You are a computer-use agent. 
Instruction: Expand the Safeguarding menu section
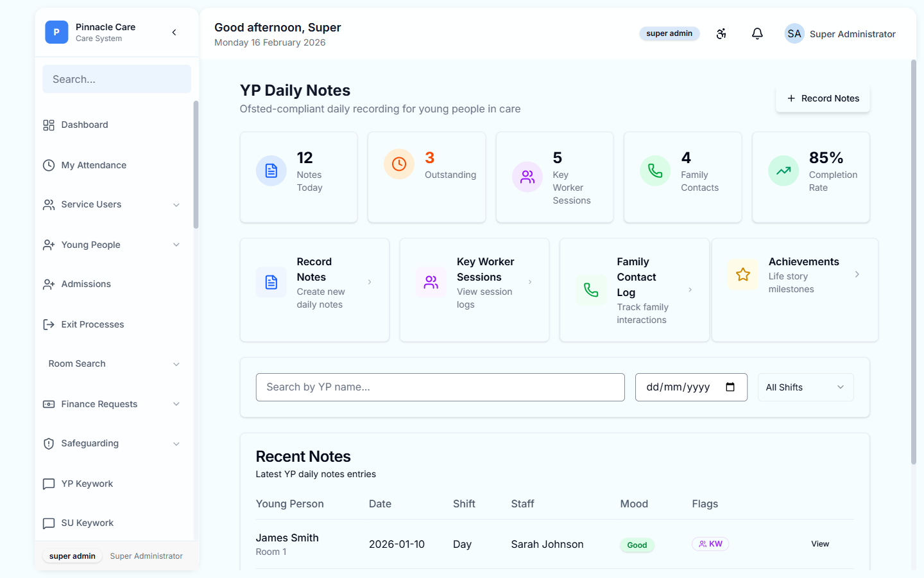tap(176, 444)
